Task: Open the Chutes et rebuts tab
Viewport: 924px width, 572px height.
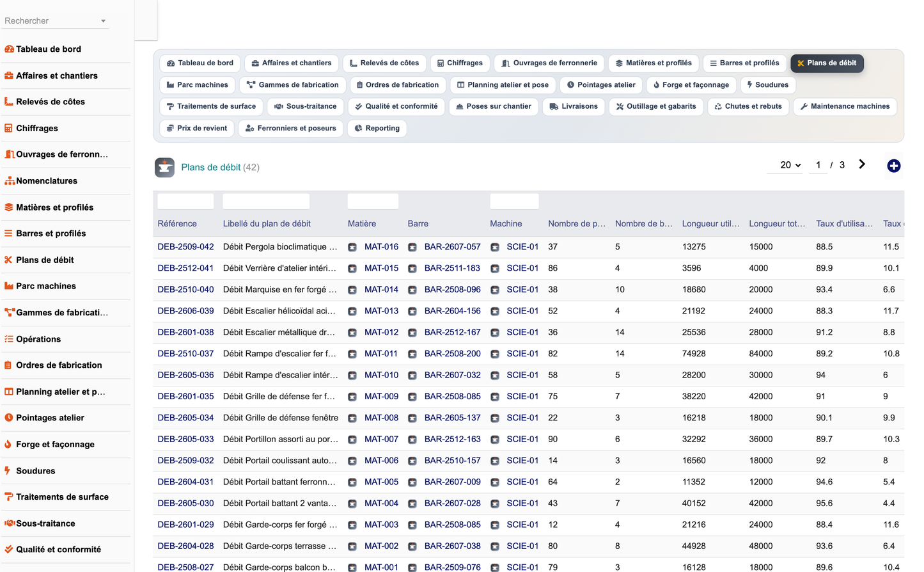Action: (748, 107)
